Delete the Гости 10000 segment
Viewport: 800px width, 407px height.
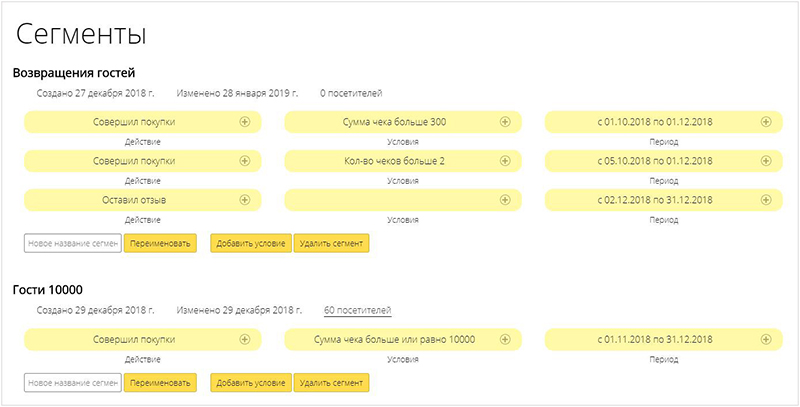pos(331,382)
